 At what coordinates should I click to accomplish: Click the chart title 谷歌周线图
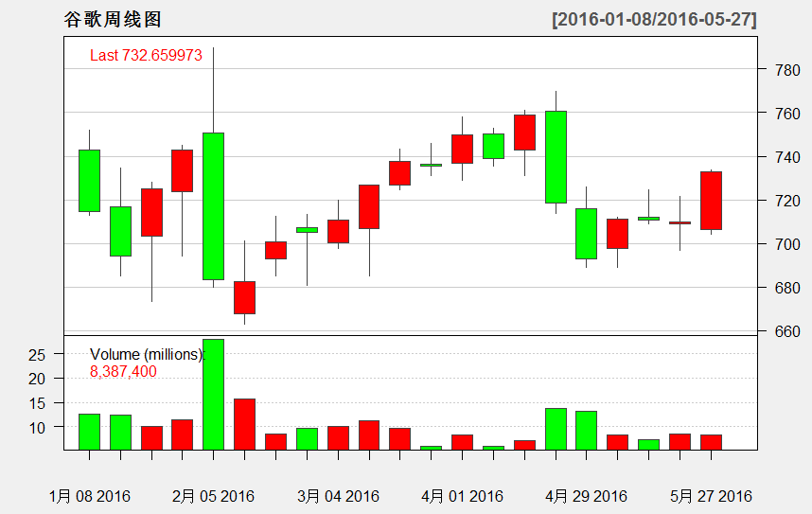coord(113,20)
